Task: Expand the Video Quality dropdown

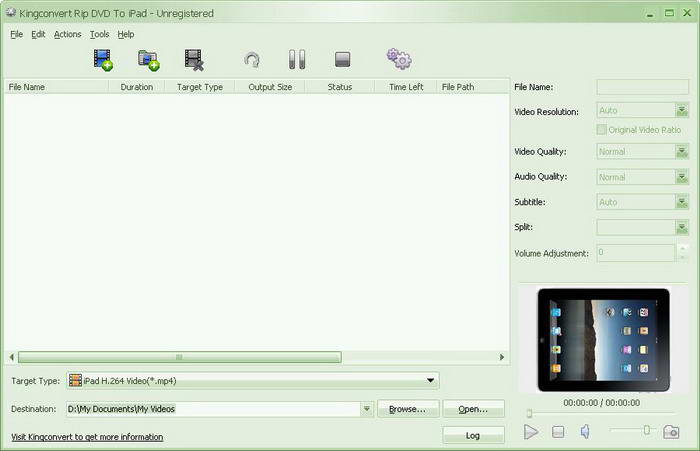Action: (x=682, y=151)
